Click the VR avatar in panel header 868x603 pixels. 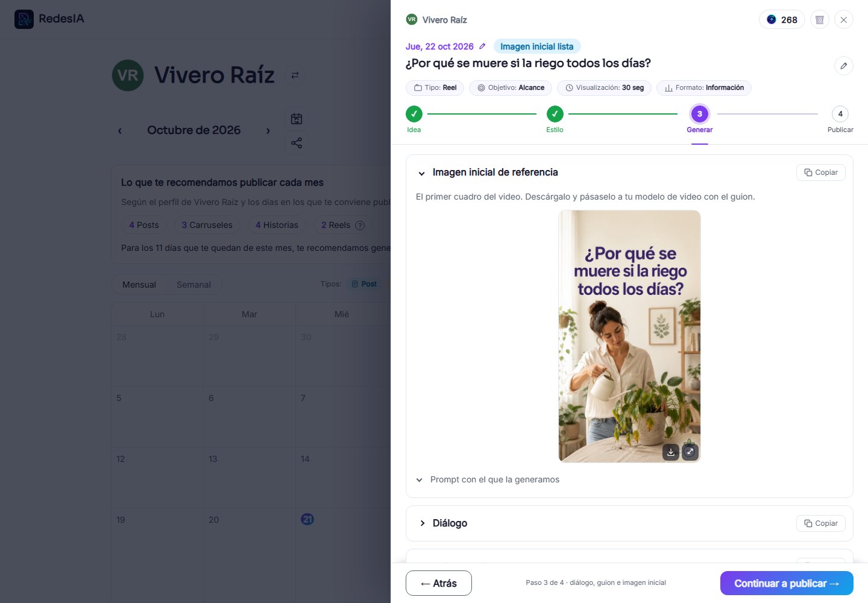pos(412,19)
